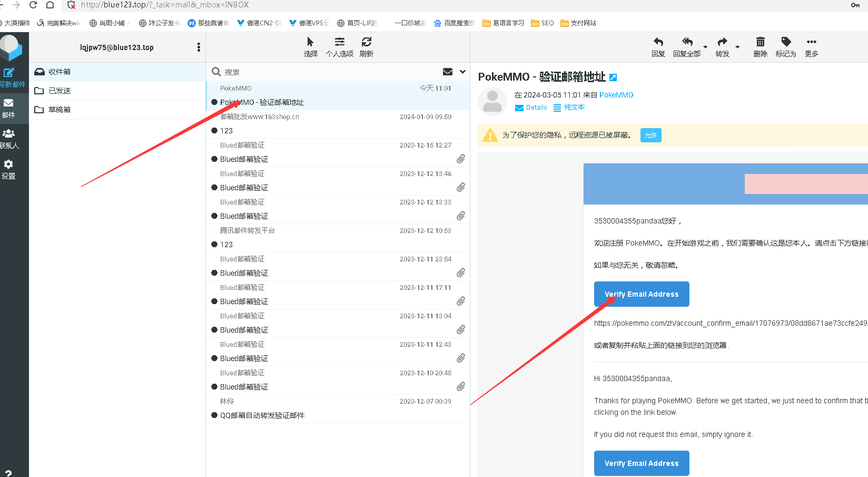
Task: Open the 设置 settings panel
Action: tap(9, 168)
